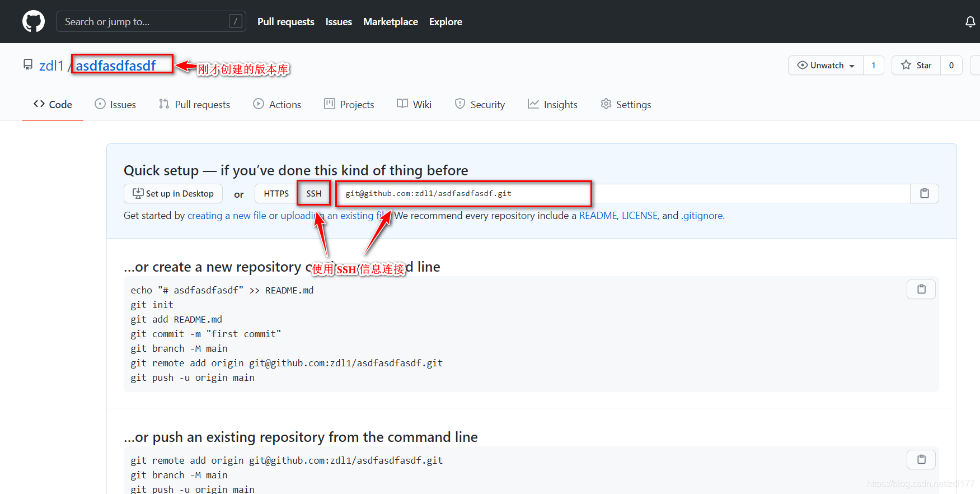Click the Quick setup heading text
The height and width of the screenshot is (494, 980).
(x=296, y=170)
